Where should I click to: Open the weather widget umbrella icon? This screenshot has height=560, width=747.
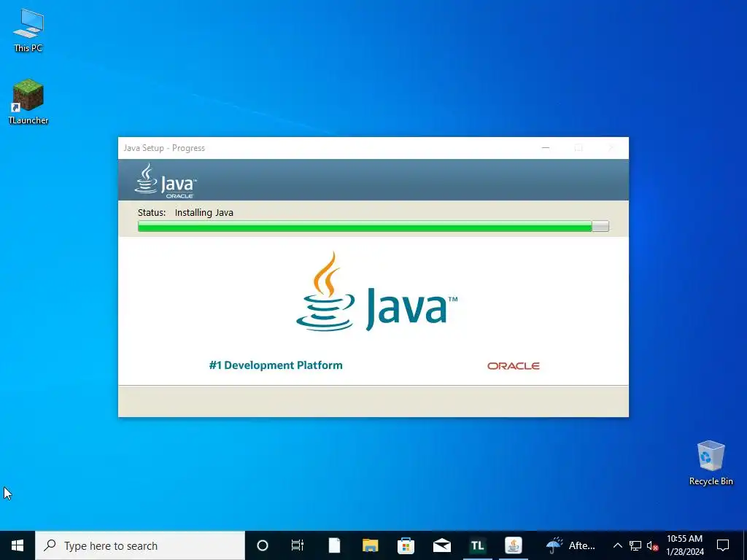[x=554, y=545]
